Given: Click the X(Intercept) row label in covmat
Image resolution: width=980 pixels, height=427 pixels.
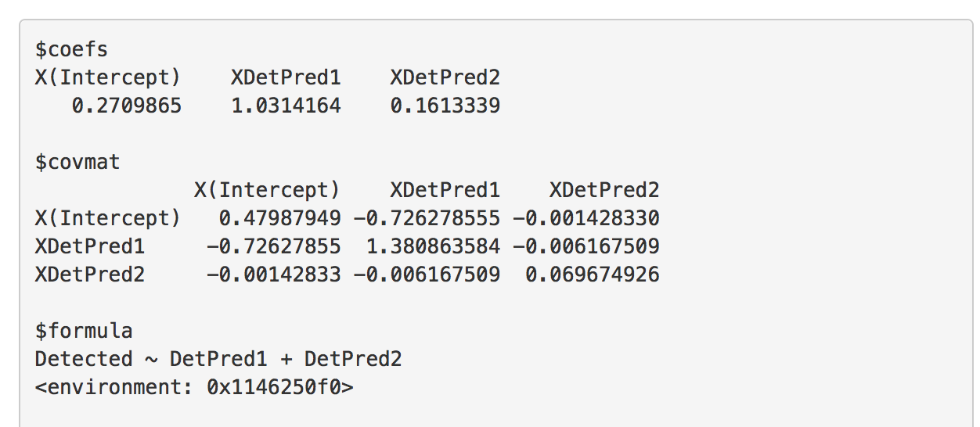Looking at the screenshot, I should point(108,218).
